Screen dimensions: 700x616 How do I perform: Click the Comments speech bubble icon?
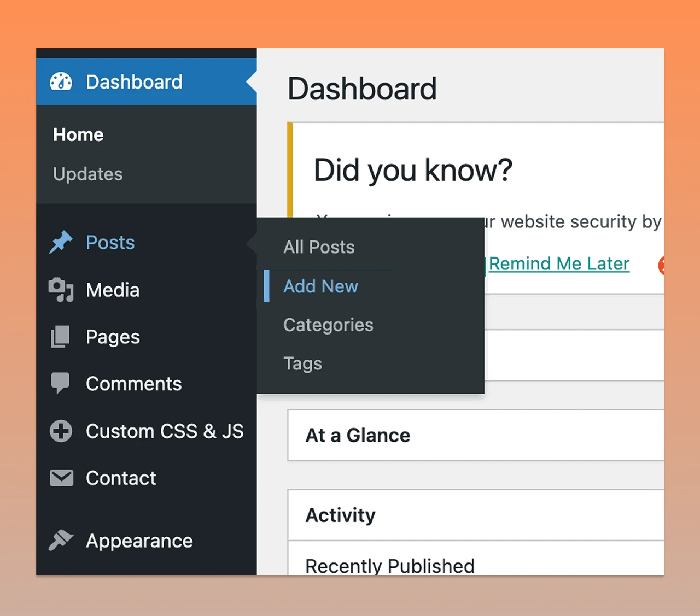click(x=60, y=384)
